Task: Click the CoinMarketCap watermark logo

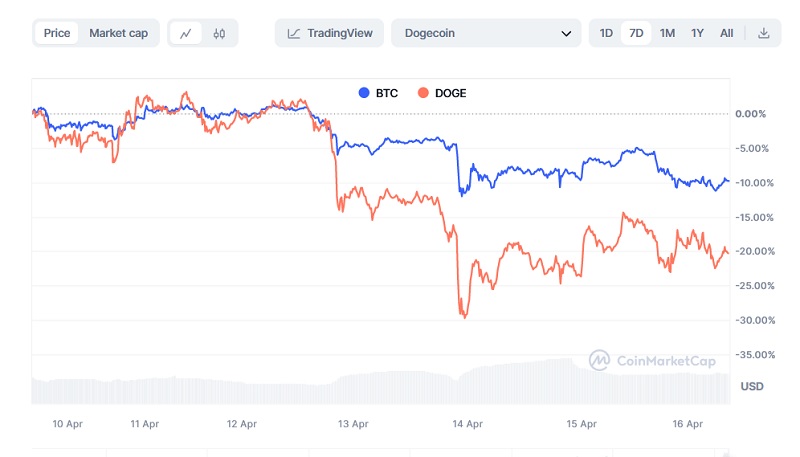Action: (600, 359)
